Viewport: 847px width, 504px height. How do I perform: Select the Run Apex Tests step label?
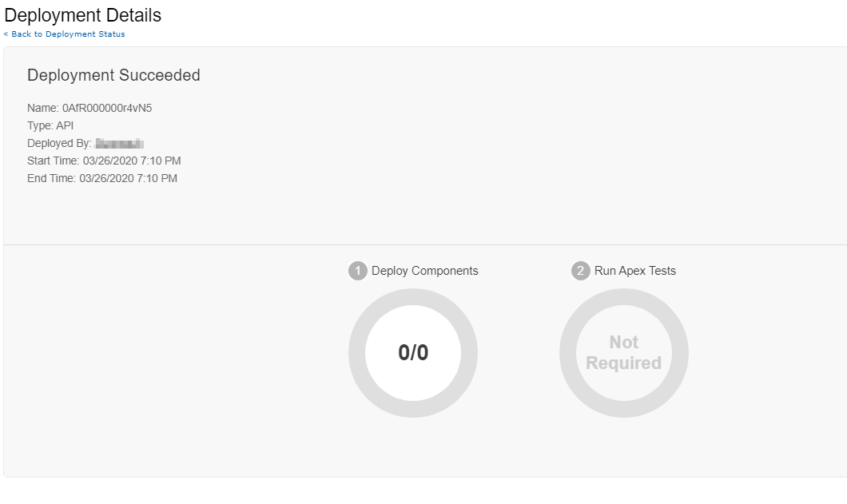(634, 271)
